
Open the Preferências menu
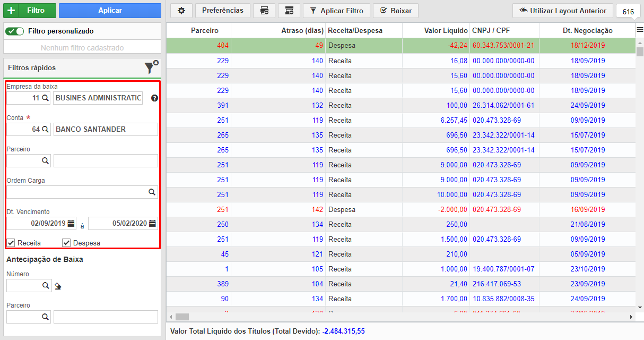pyautogui.click(x=223, y=11)
